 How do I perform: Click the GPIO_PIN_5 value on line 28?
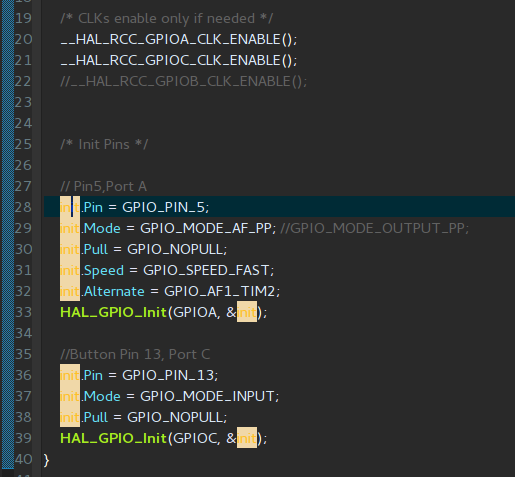[x=163, y=207]
